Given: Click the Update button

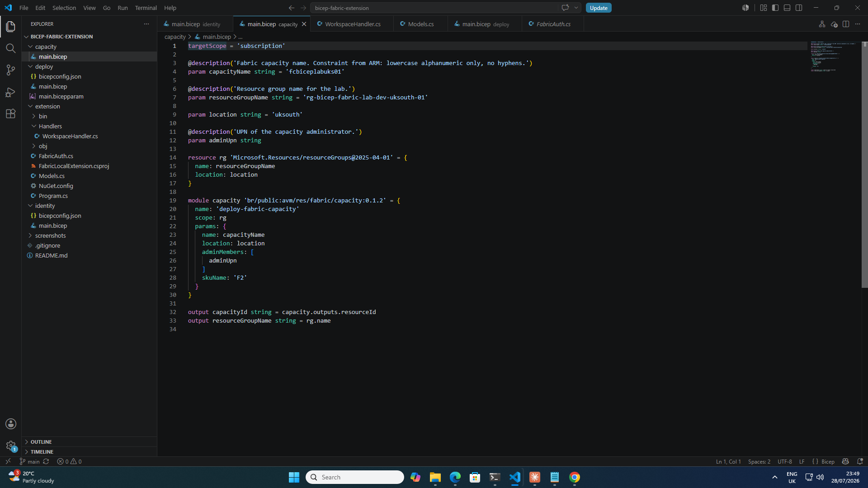Looking at the screenshot, I should pyautogui.click(x=599, y=8).
